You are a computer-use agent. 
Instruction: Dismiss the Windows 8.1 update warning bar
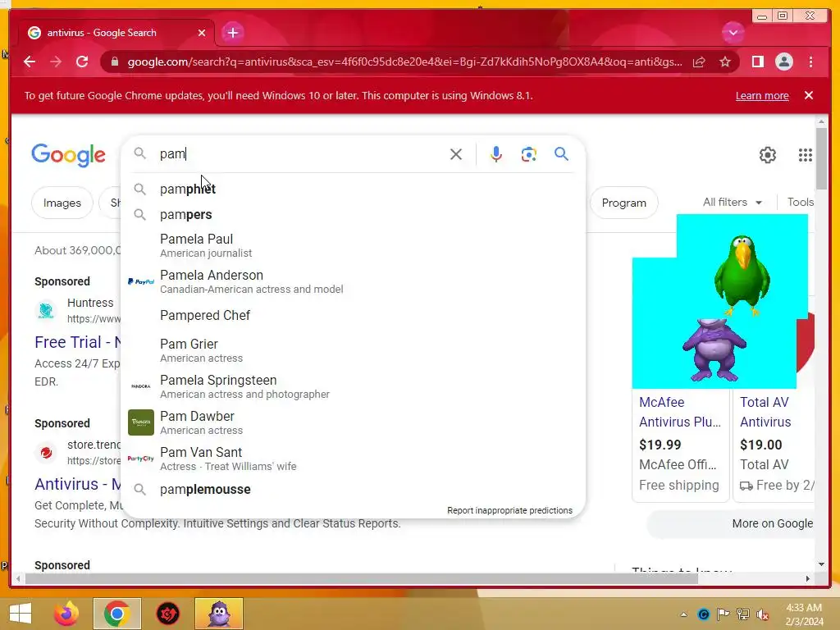pos(808,95)
